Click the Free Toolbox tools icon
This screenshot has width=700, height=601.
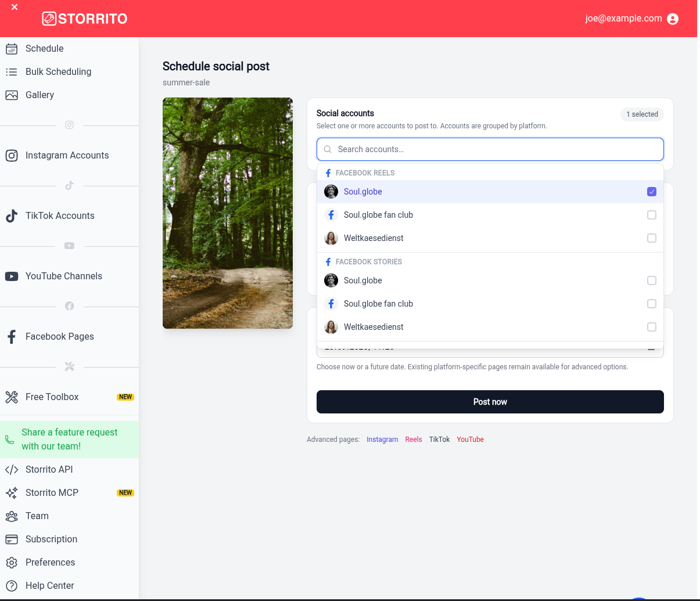click(x=12, y=397)
